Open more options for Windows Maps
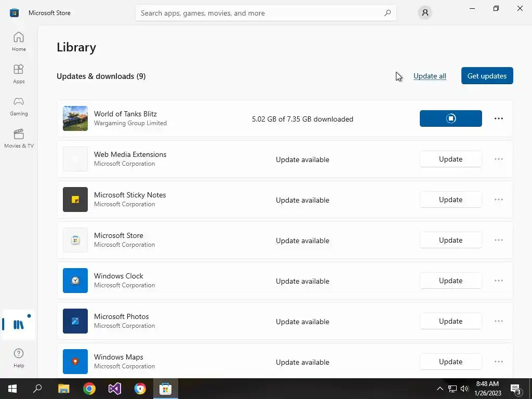The width and height of the screenshot is (532, 399). tap(498, 362)
